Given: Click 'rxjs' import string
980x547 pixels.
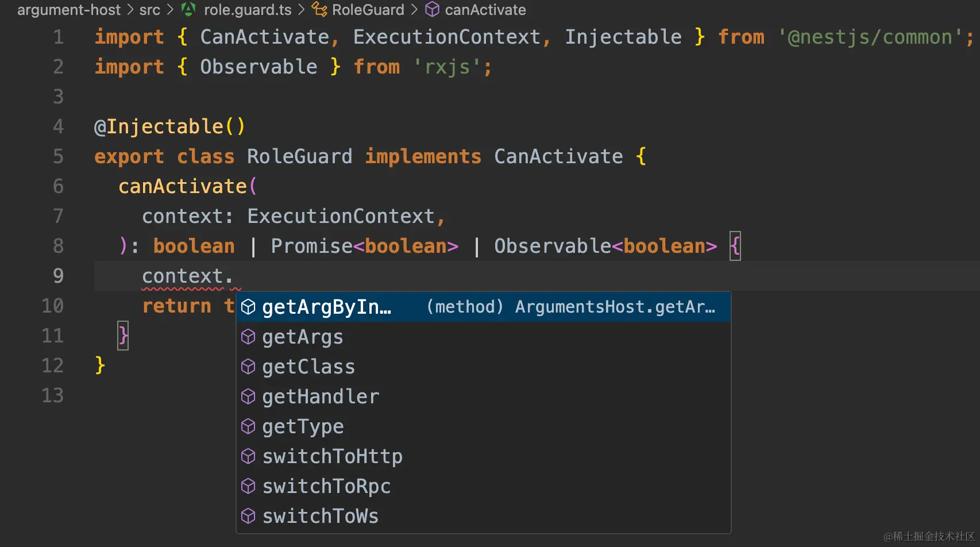Looking at the screenshot, I should coord(447,67).
